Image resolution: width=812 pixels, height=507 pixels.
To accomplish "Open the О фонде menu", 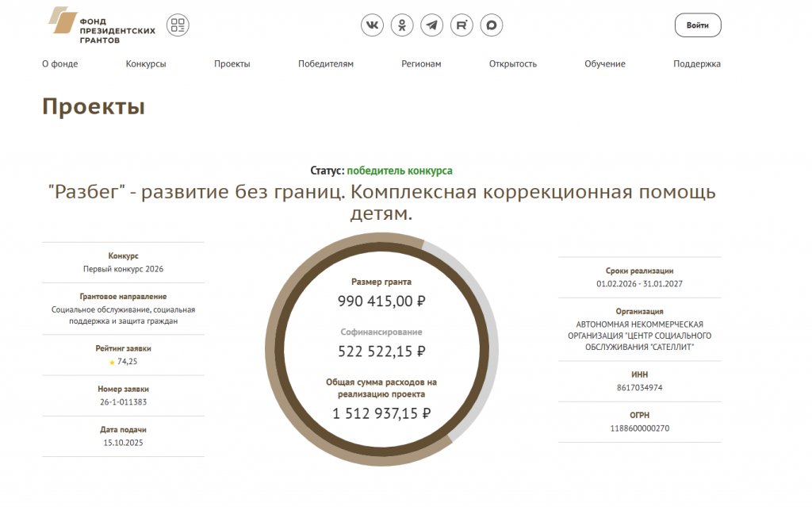I will [59, 64].
